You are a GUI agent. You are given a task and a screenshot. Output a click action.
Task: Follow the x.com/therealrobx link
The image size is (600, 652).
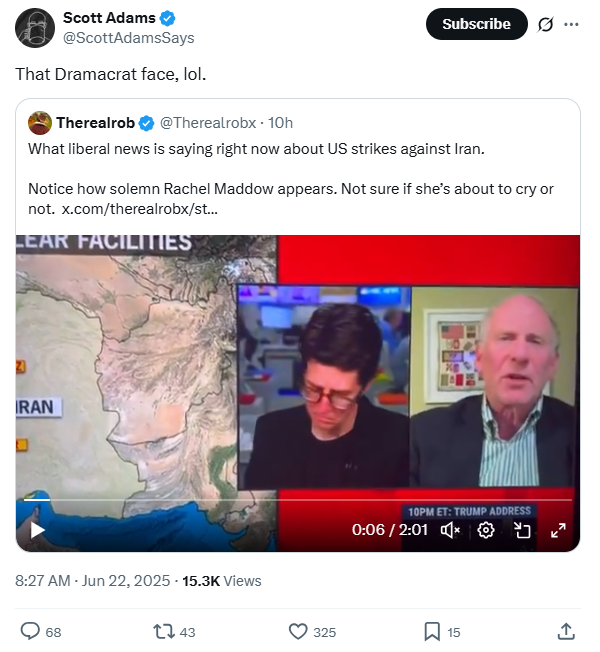click(140, 209)
